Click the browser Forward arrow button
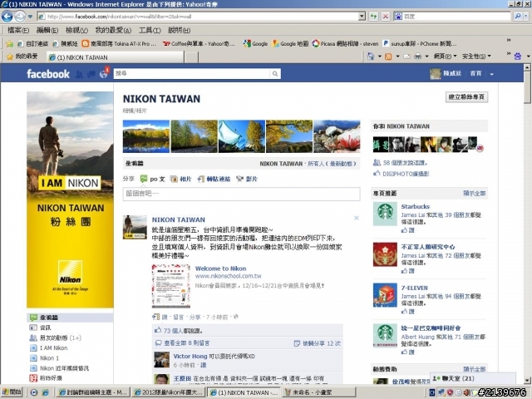 coord(20,17)
